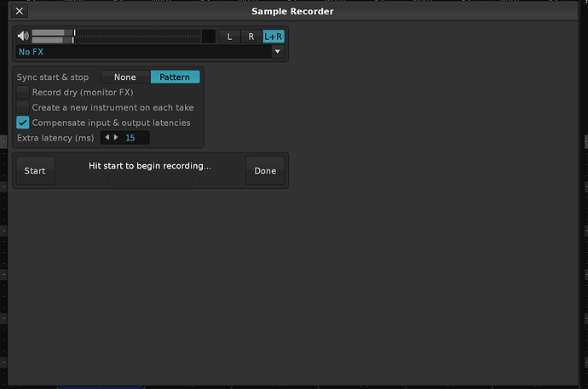Select the L+R stereo input

point(274,37)
